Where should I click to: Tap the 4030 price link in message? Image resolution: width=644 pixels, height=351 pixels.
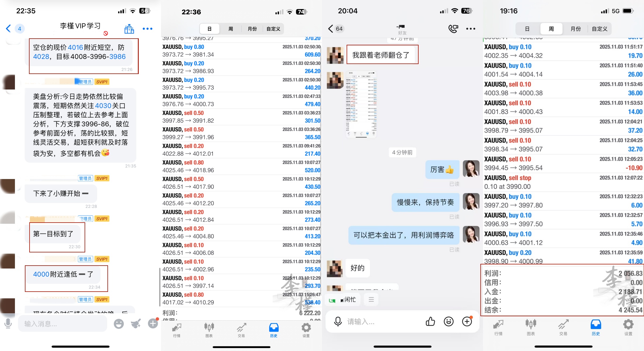click(x=103, y=106)
